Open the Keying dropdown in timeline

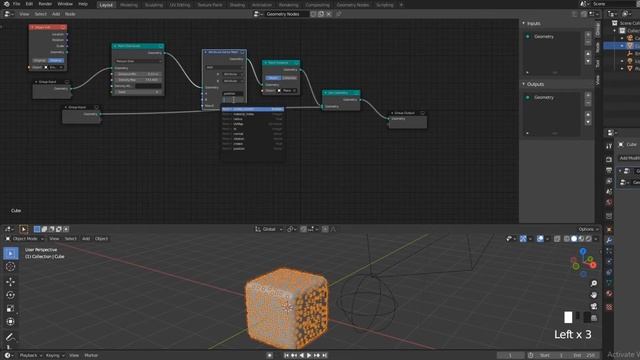click(x=55, y=356)
